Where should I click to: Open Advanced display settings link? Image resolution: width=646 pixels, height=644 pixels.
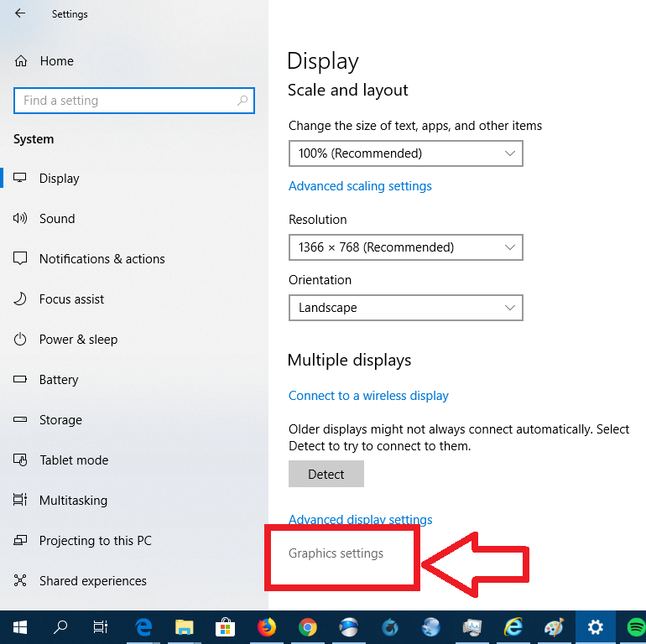pos(361,520)
